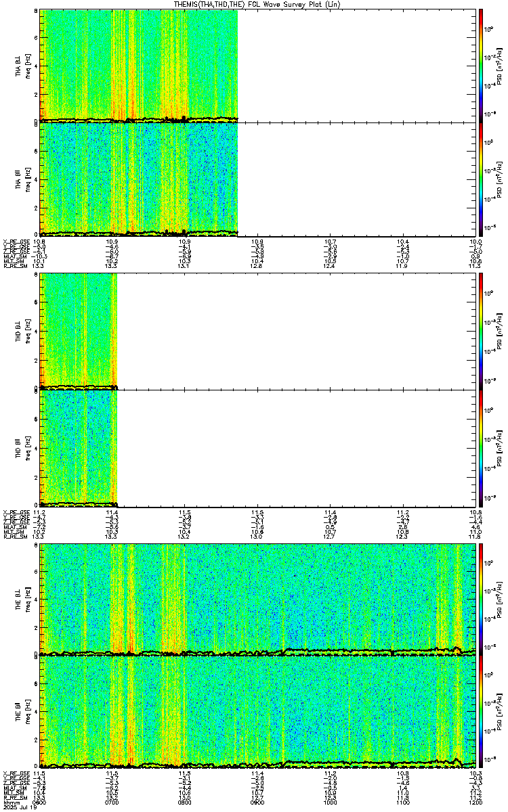Click R_RE_SM row label under THA panels

[16, 267]
